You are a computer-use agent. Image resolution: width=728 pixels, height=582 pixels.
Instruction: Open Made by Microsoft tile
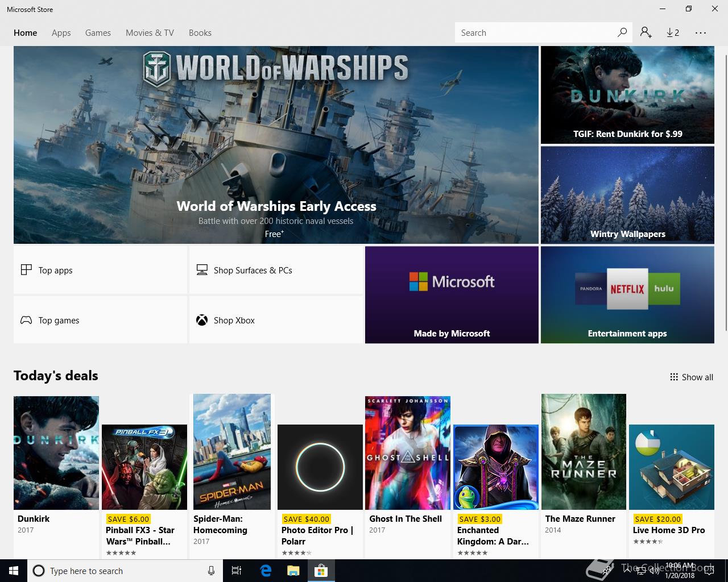point(452,294)
